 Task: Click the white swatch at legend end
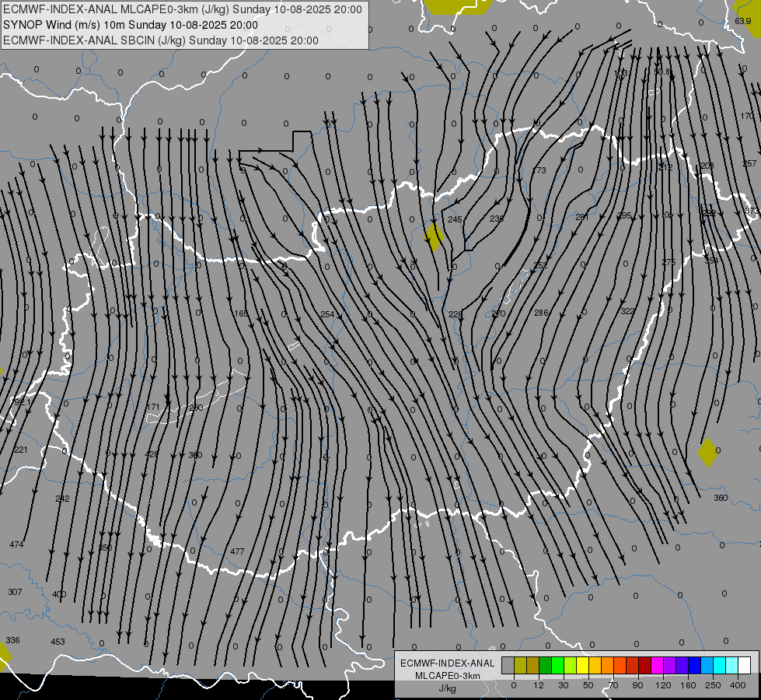(x=744, y=665)
